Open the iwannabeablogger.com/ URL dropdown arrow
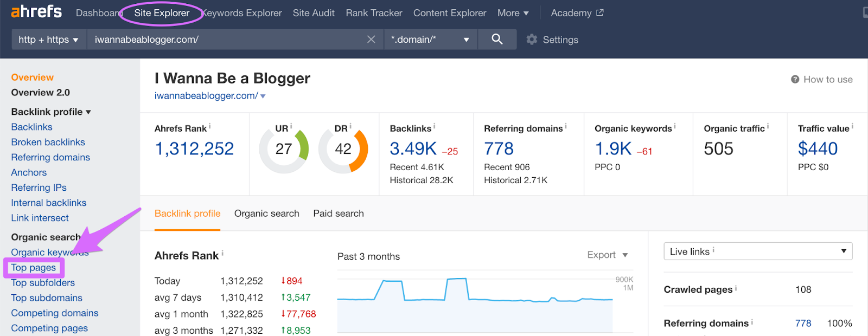This screenshot has height=336, width=868. [x=263, y=96]
